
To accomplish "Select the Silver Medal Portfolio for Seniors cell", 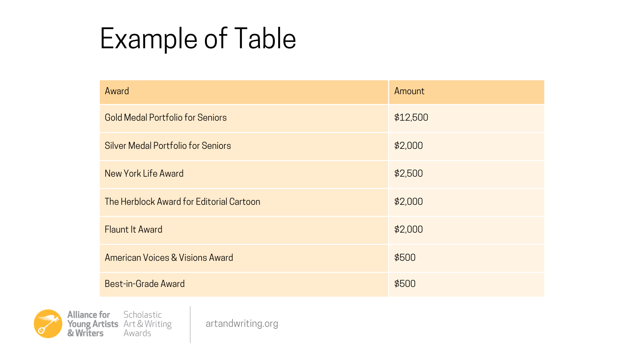I will click(x=168, y=146).
